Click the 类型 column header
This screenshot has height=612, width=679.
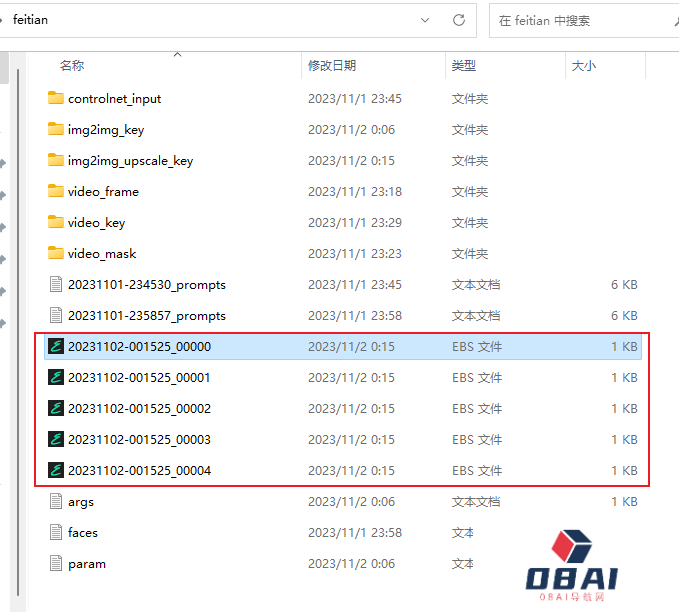(x=464, y=66)
